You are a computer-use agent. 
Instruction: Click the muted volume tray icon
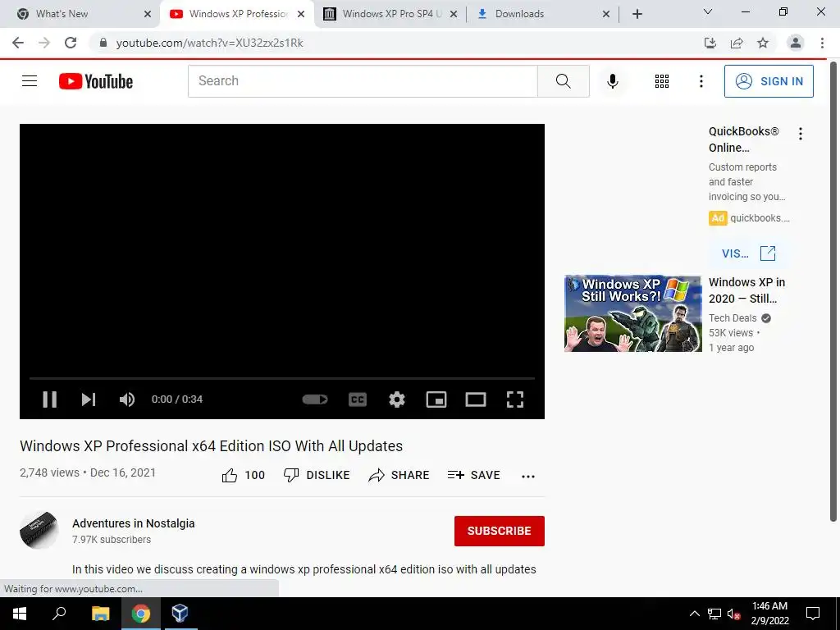(x=734, y=614)
